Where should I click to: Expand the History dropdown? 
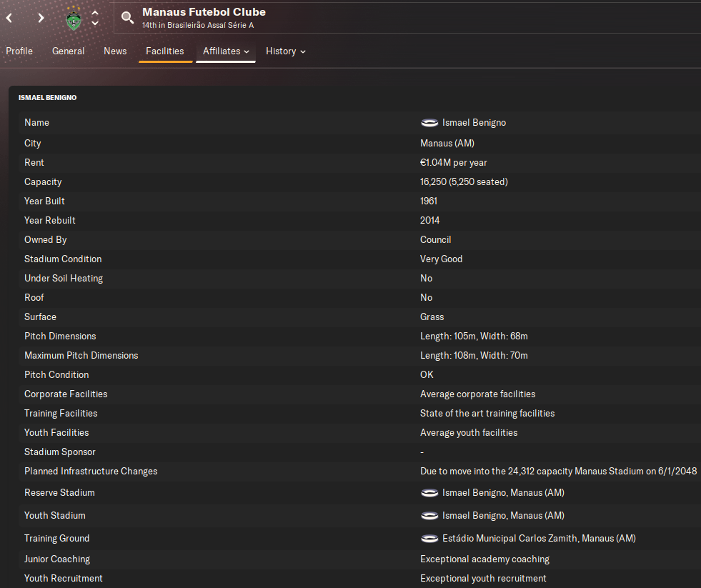click(286, 51)
